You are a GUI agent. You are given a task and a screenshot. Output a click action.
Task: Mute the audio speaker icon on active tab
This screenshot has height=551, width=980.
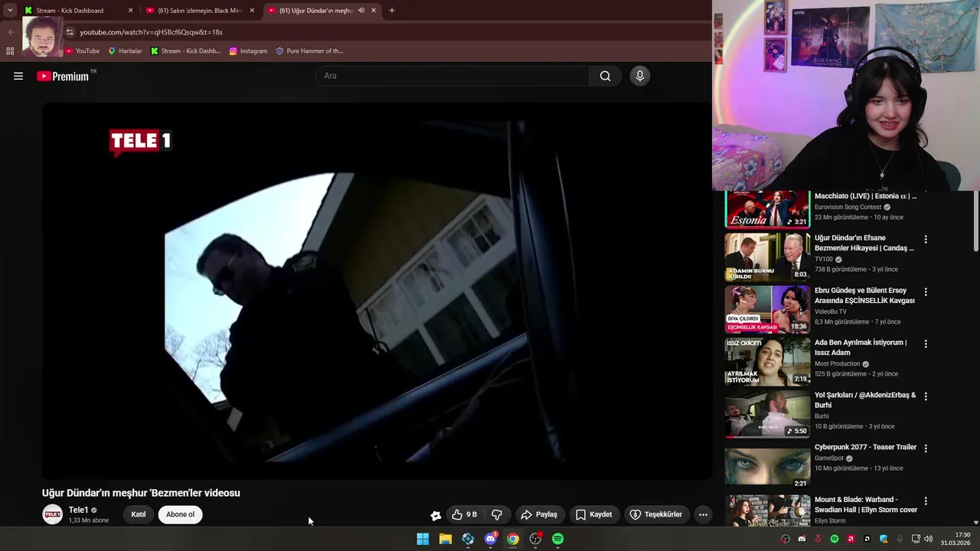[x=361, y=11]
